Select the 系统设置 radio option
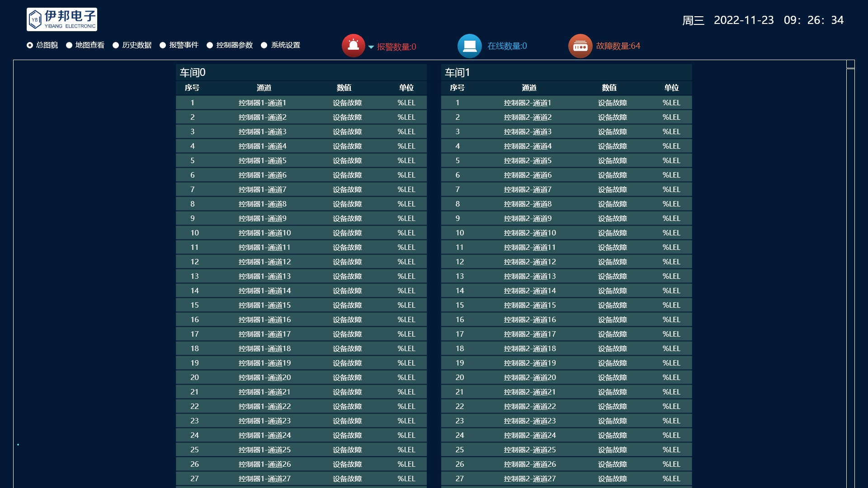Image resolution: width=868 pixels, height=488 pixels. click(264, 45)
